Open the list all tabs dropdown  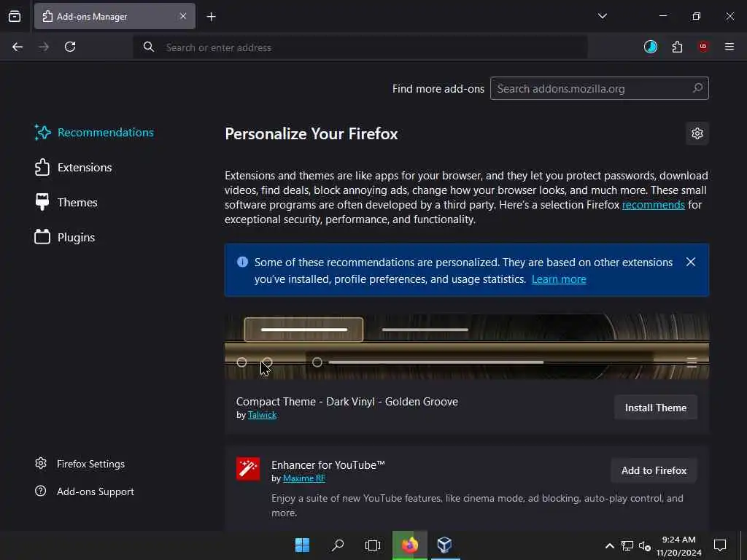click(602, 16)
